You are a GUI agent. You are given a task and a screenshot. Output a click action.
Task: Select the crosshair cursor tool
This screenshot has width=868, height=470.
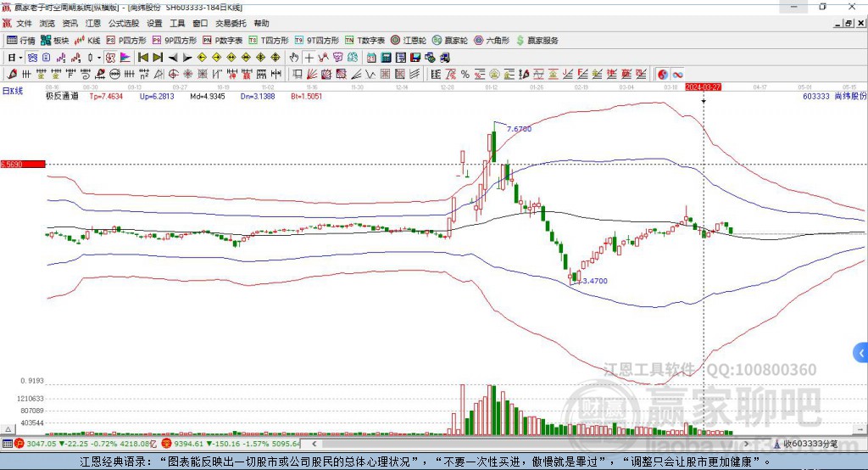point(309,58)
